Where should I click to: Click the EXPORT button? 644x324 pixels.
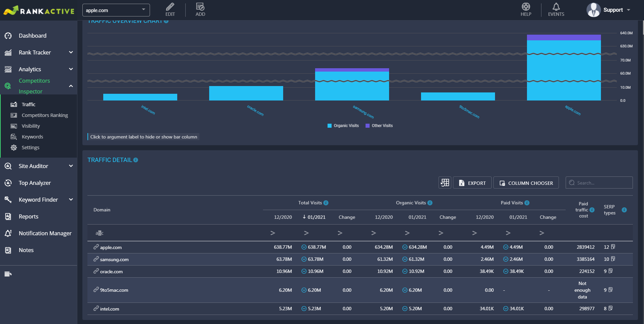(x=472, y=183)
